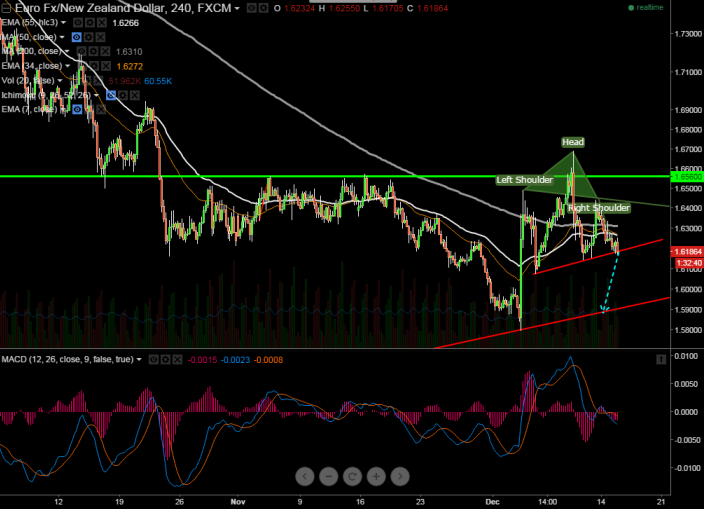Select the Left Shoulder pattern label
The image size is (704, 509).
point(524,180)
